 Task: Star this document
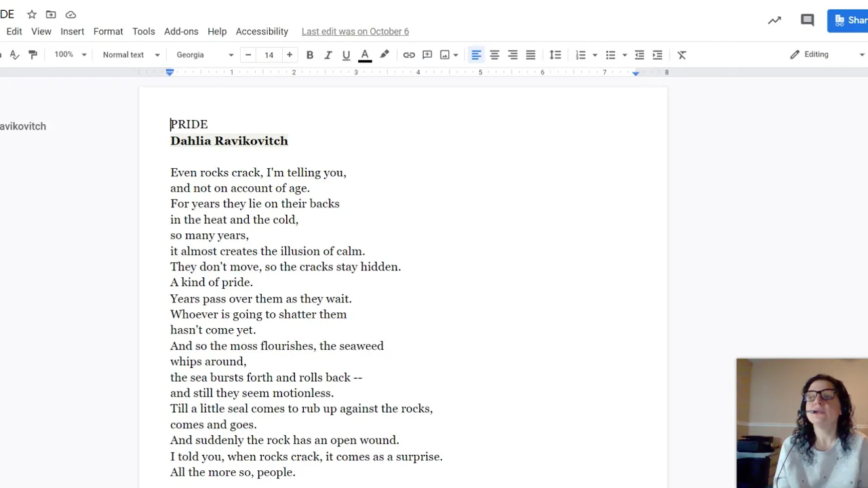32,14
